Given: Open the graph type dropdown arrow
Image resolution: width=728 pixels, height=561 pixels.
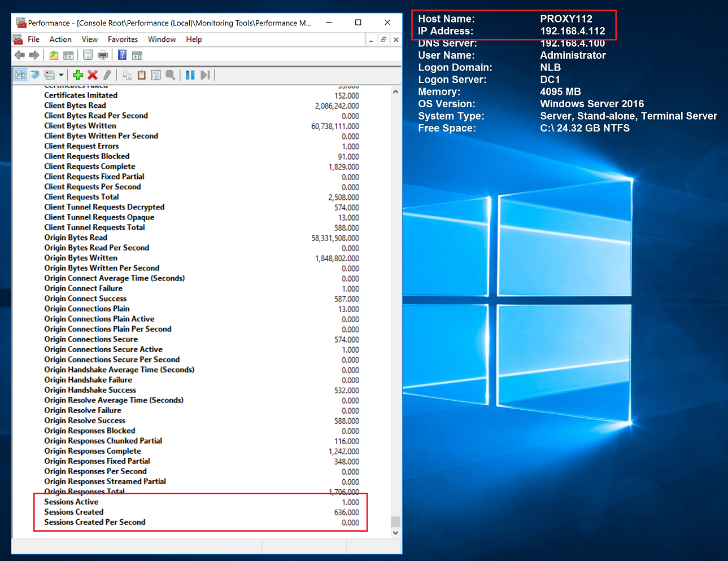Looking at the screenshot, I should click(x=61, y=74).
